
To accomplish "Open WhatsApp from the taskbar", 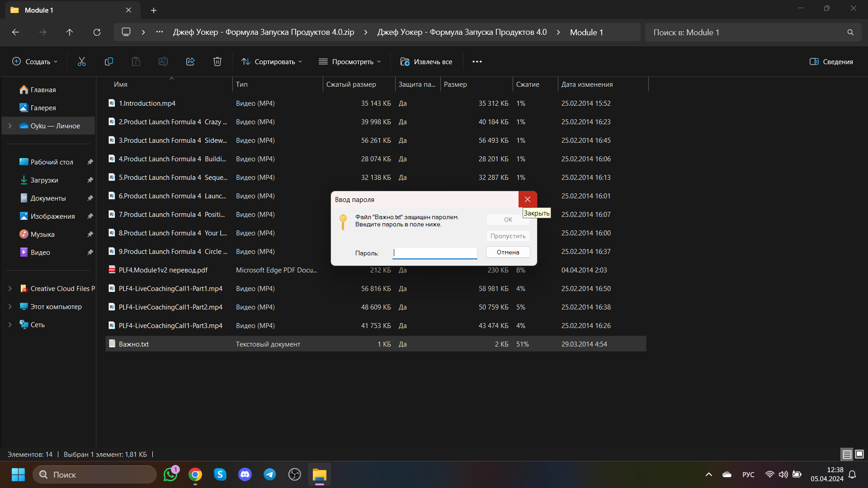I will pos(170,474).
